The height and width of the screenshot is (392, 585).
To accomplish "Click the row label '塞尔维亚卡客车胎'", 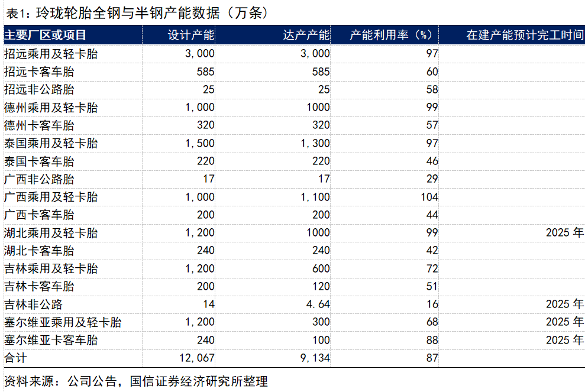I will coord(51,340).
